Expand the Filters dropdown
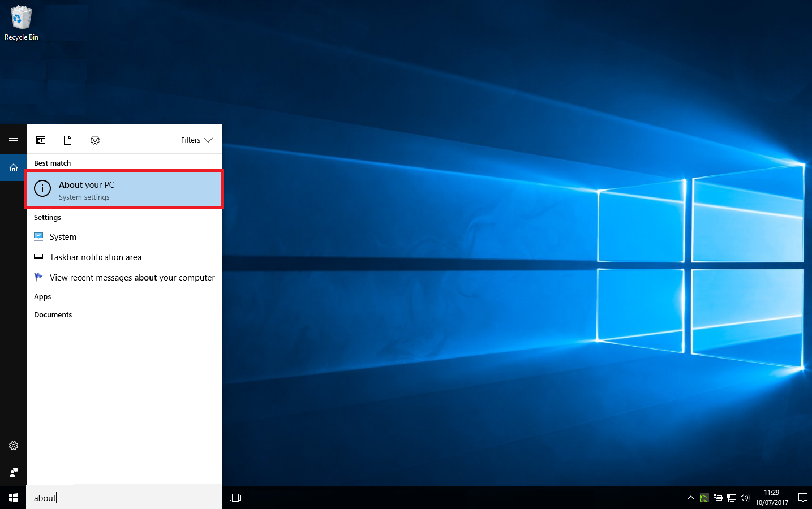This screenshot has height=509, width=812. (196, 140)
